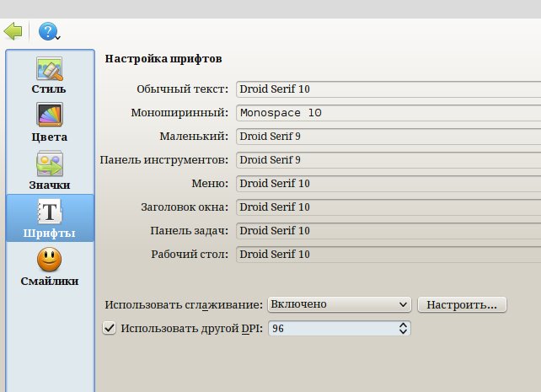Select the Рабочий стол font field
Image resolution: width=541 pixels, height=392 pixels.
[x=388, y=254]
